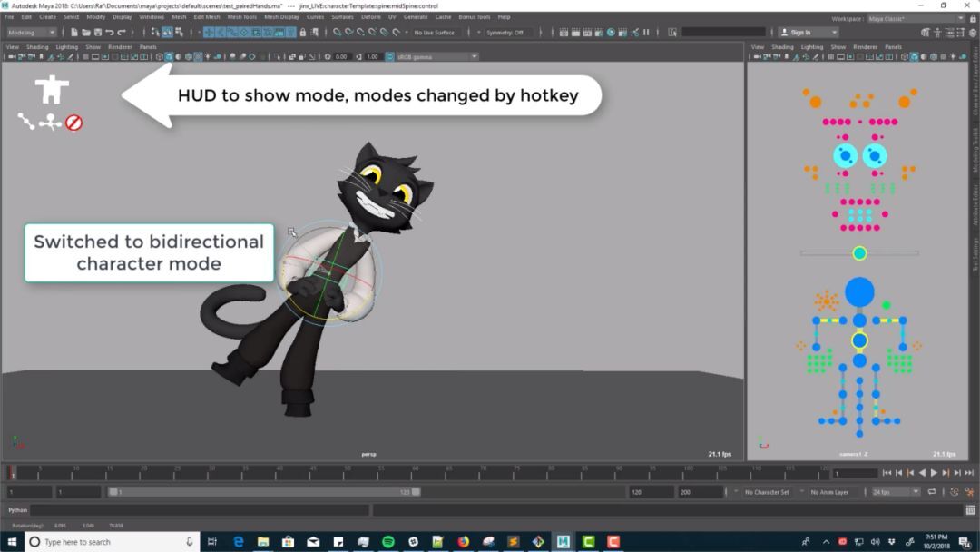
Task: Open the animation preferences icon
Action: click(x=969, y=492)
